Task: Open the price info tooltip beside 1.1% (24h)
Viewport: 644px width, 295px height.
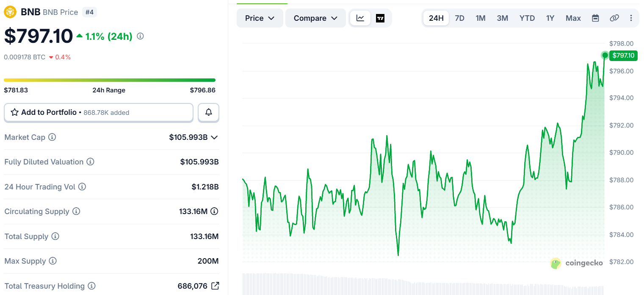Action: pos(141,36)
